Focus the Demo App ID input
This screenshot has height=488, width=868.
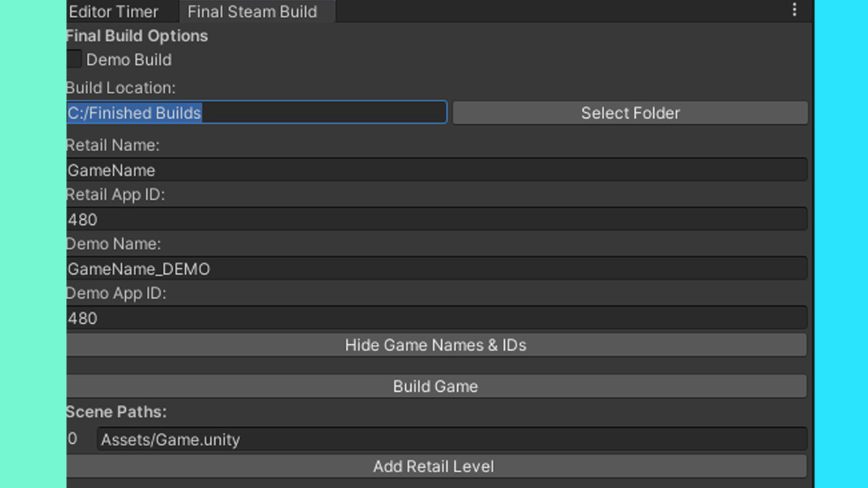point(434,317)
